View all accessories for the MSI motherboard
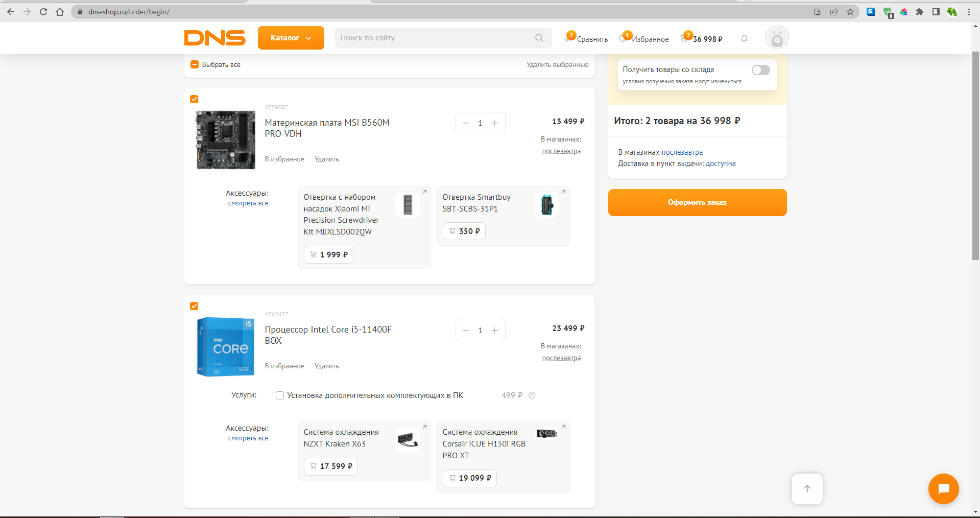 click(x=248, y=203)
